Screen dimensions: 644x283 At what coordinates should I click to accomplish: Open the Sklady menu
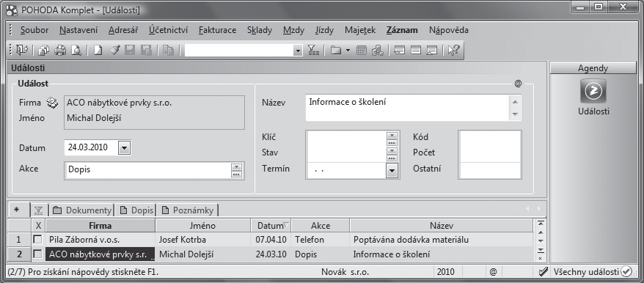tap(260, 30)
